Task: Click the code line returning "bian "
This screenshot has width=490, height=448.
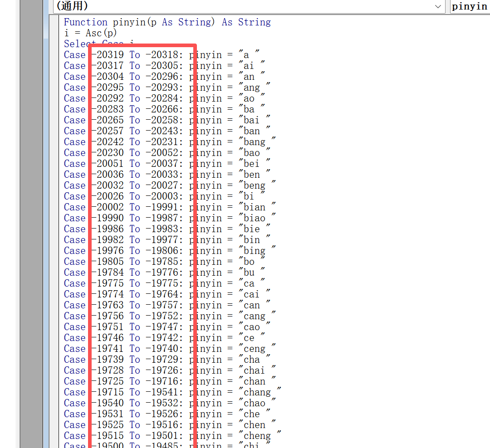Action: click(x=170, y=207)
